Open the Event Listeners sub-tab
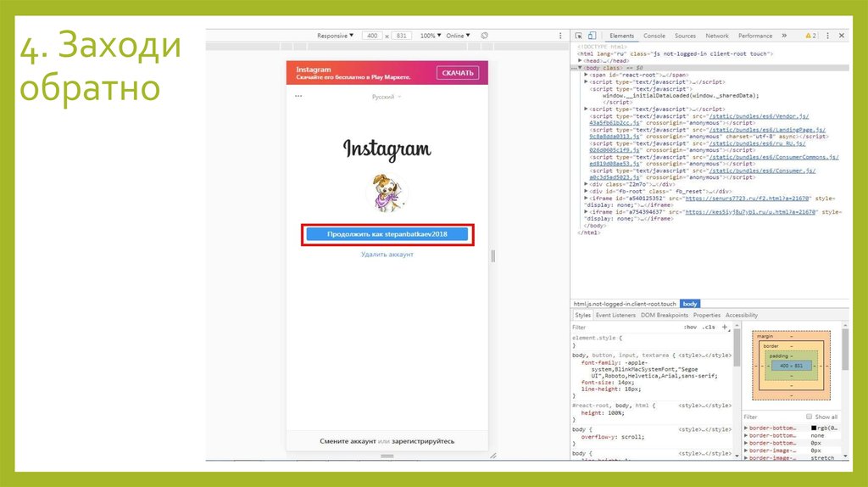This screenshot has width=868, height=487. click(615, 316)
